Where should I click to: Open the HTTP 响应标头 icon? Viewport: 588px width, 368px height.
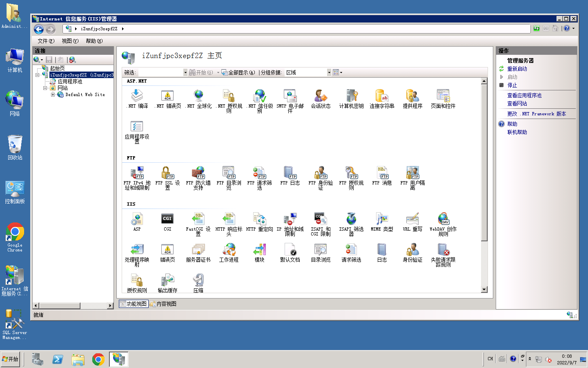[x=229, y=224]
